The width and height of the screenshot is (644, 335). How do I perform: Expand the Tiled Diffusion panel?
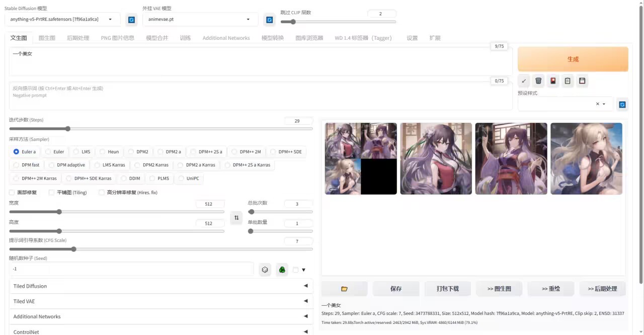161,286
